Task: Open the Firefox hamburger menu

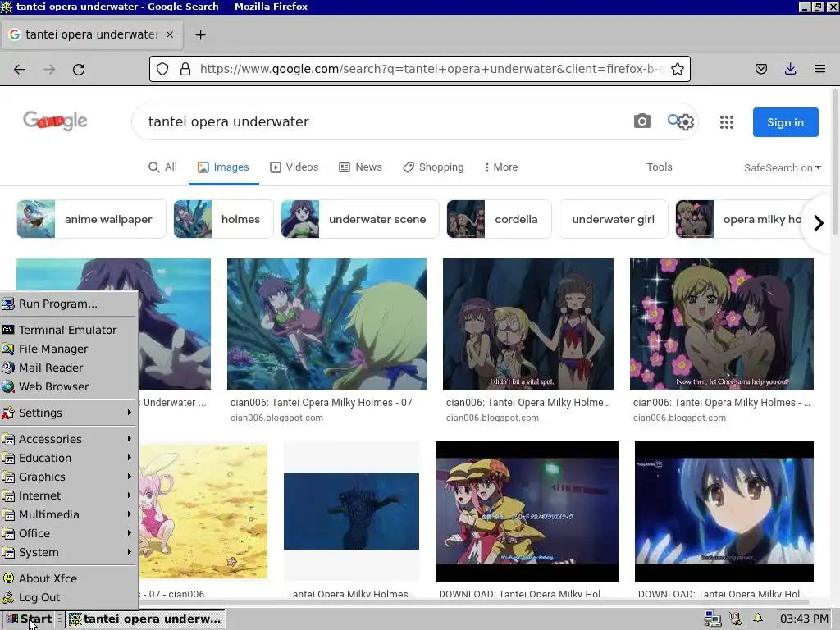Action: 819,69
